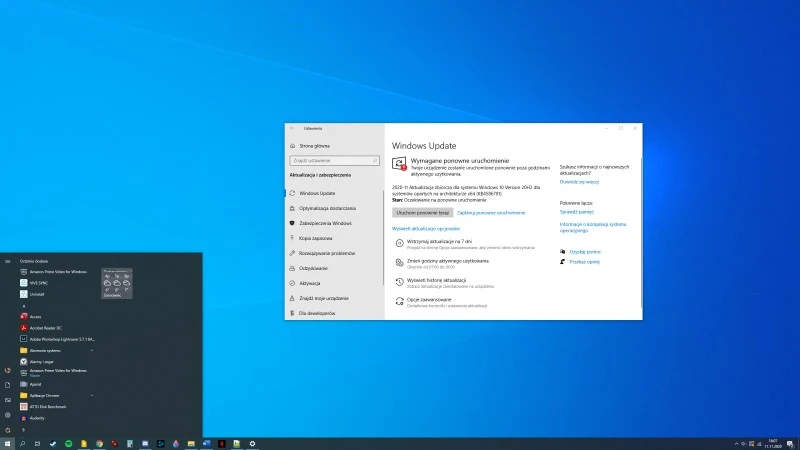
Task: Click the history icon beside Wyświetl historię aktualizacji
Action: [399, 282]
